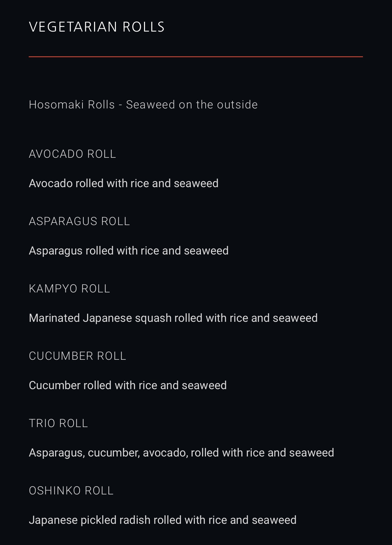392x545 pixels.
Task: Open the Avocado Roll item
Action: 72,154
